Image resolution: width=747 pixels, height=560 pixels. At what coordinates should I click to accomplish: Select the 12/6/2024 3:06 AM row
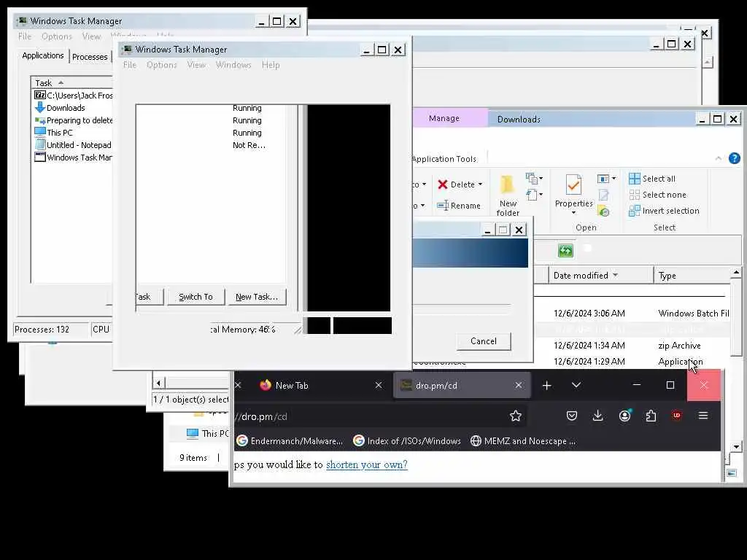click(x=632, y=314)
